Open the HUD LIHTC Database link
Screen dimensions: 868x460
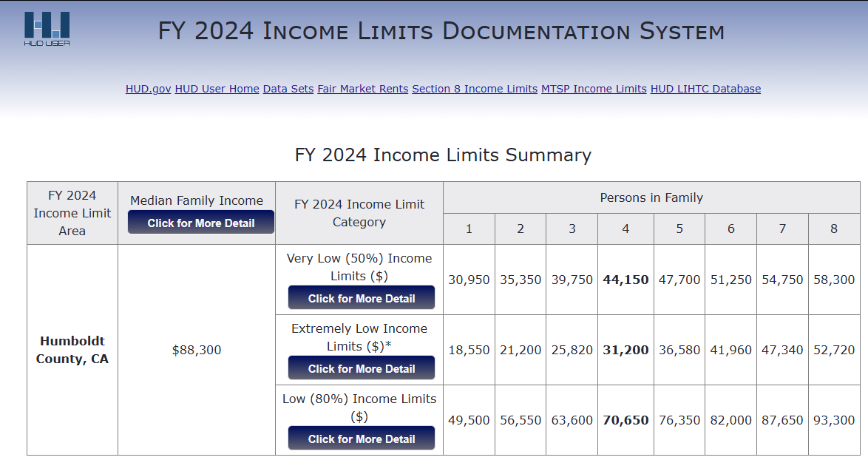tap(705, 89)
